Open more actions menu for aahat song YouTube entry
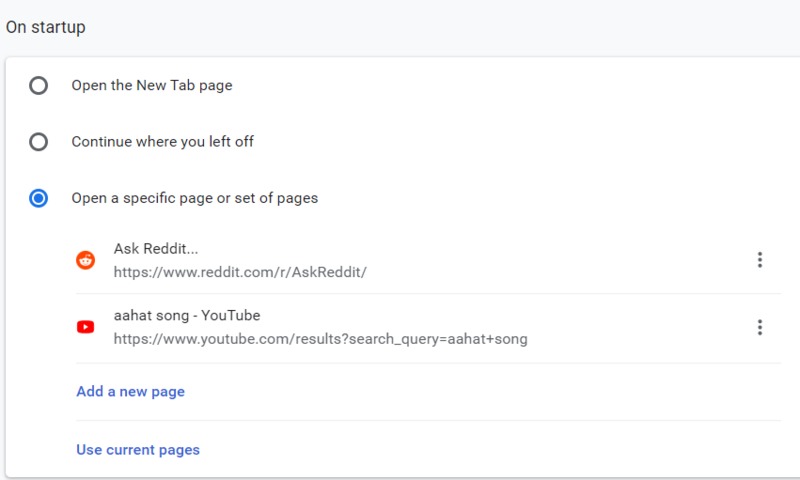The width and height of the screenshot is (800, 480). 760,327
